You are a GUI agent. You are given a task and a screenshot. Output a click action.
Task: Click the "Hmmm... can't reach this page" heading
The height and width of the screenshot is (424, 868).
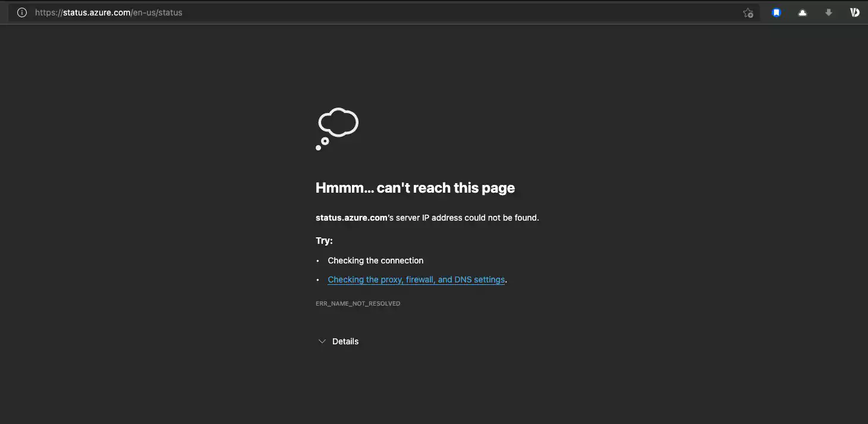(415, 188)
